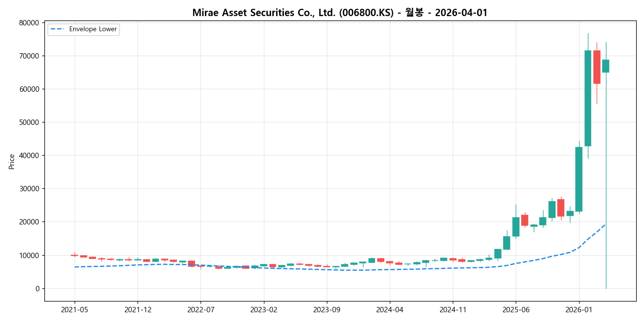Select the final teal candlestick on the right
This screenshot has height=322, width=644.
coord(605,66)
